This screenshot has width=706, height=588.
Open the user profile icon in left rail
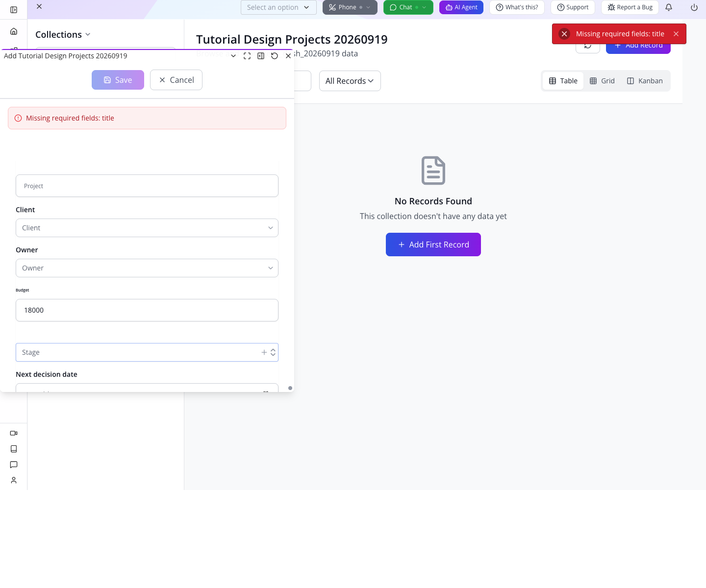coord(14,480)
